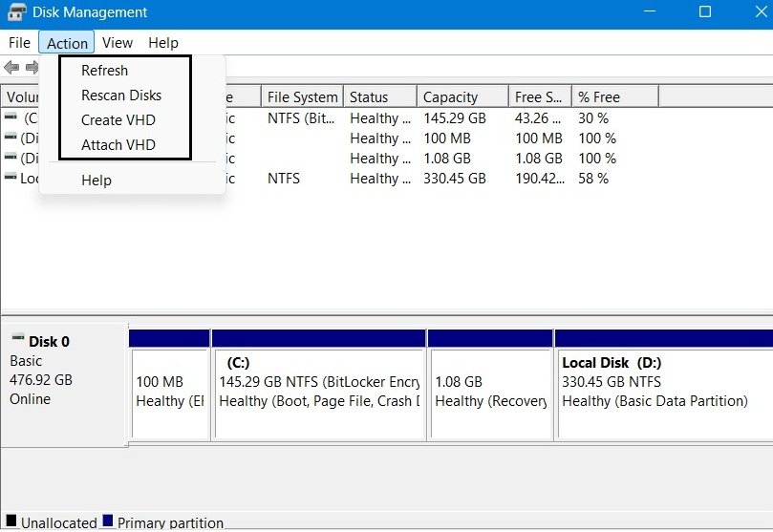Click the 100 MB capacity cell
The width and height of the screenshot is (773, 532).
tap(447, 138)
